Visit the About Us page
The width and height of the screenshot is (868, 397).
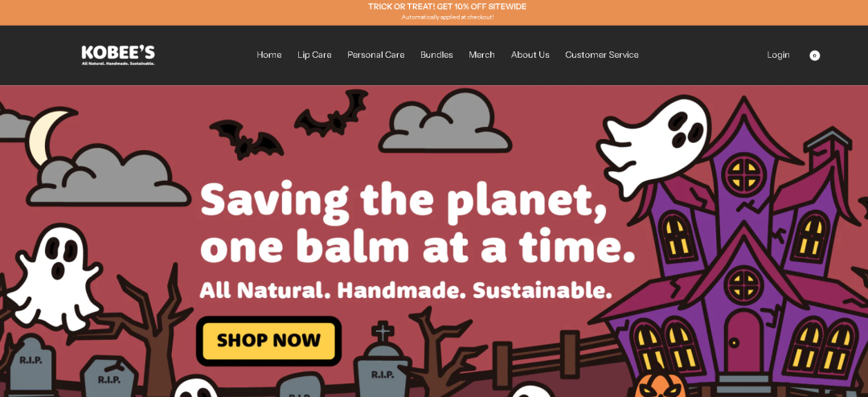(530, 55)
